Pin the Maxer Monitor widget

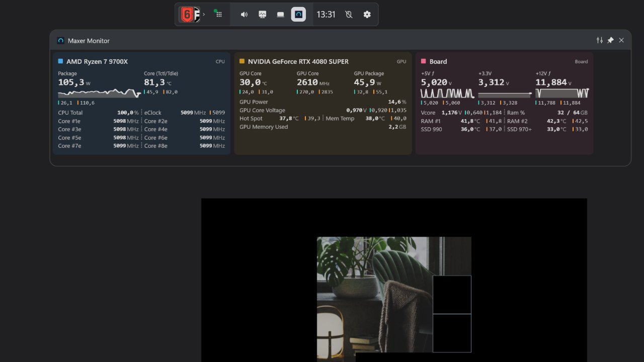(x=610, y=40)
